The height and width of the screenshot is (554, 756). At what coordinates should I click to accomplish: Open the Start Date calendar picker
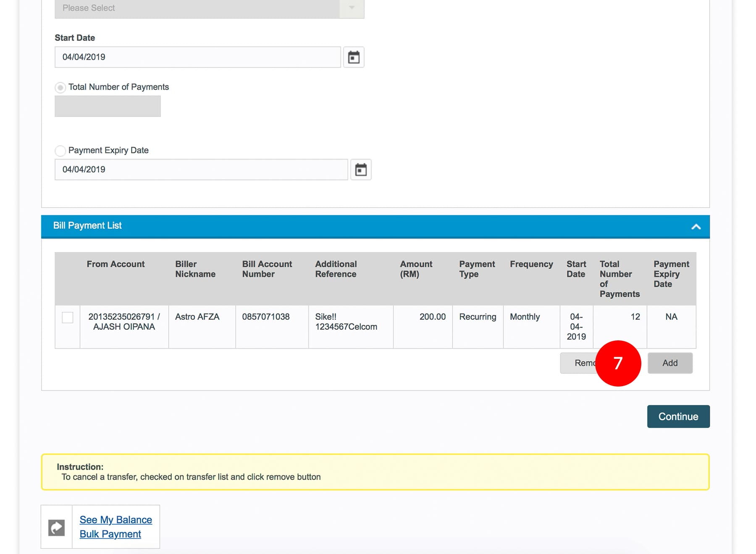coord(354,57)
